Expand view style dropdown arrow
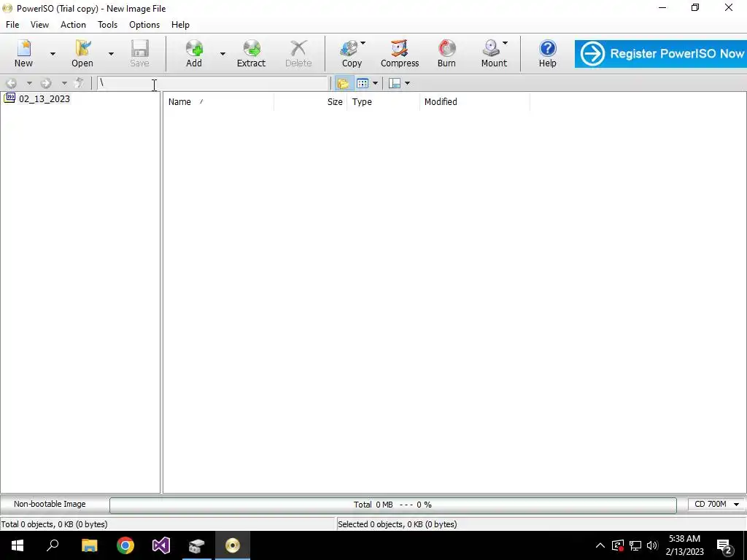The width and height of the screenshot is (747, 560). [376, 83]
